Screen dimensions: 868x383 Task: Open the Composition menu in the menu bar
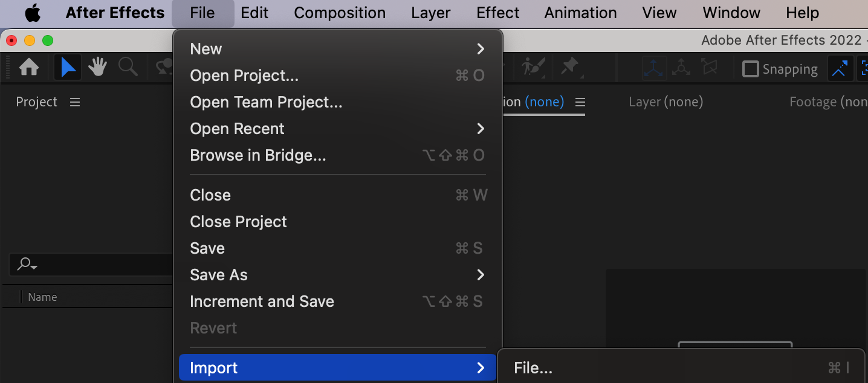(340, 13)
